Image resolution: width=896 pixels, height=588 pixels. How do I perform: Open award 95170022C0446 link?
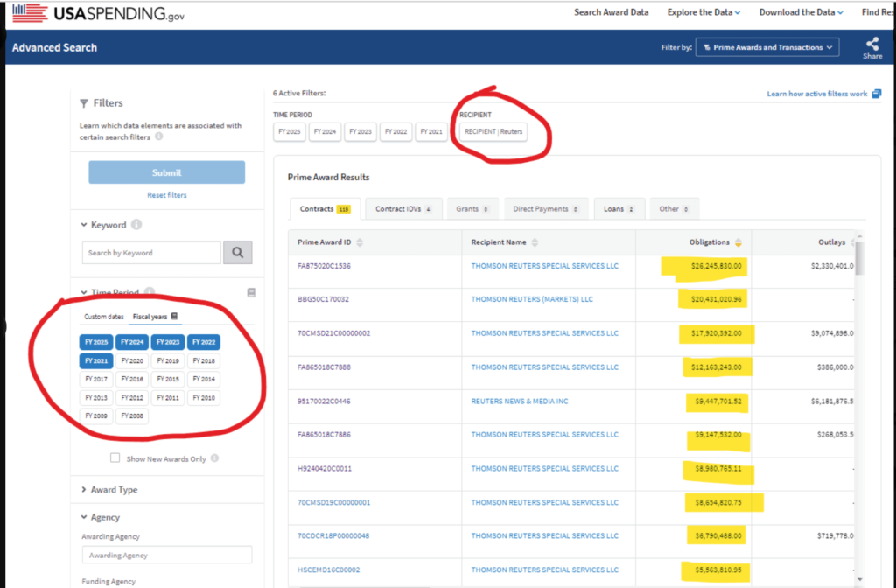pos(324,401)
